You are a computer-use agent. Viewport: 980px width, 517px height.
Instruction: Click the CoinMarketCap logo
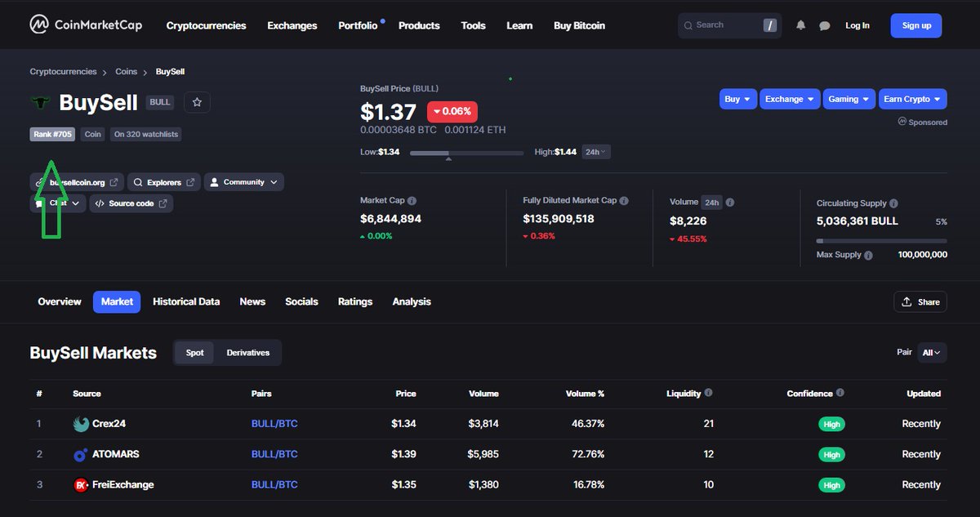point(86,25)
